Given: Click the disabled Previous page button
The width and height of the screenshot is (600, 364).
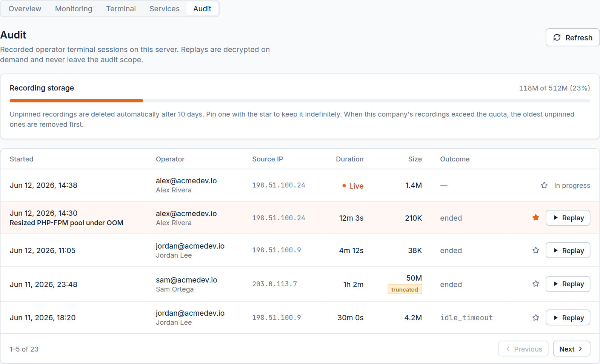Looking at the screenshot, I should tap(524, 349).
